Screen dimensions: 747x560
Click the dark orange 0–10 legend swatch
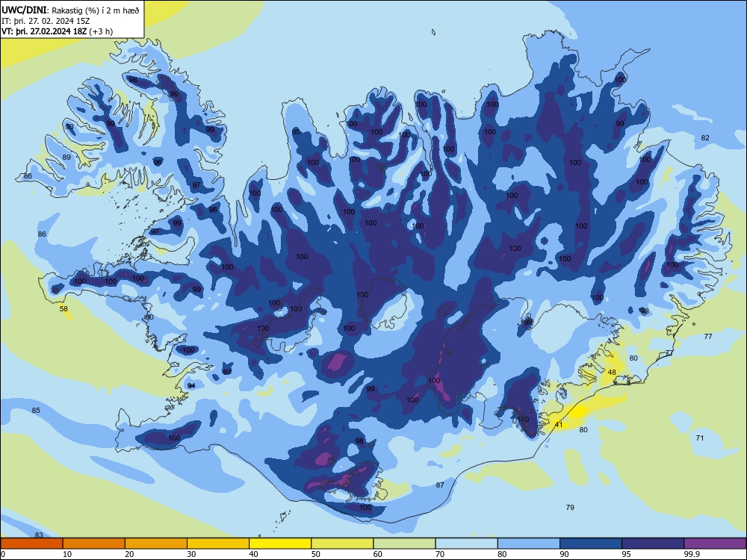click(31, 544)
